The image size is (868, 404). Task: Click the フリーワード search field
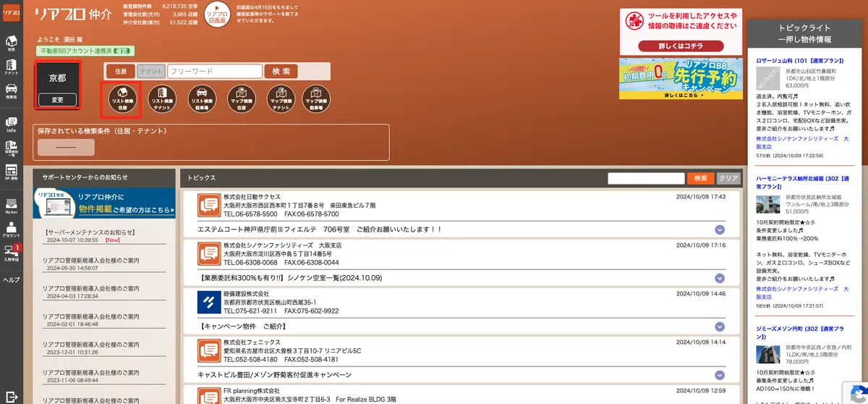[214, 71]
